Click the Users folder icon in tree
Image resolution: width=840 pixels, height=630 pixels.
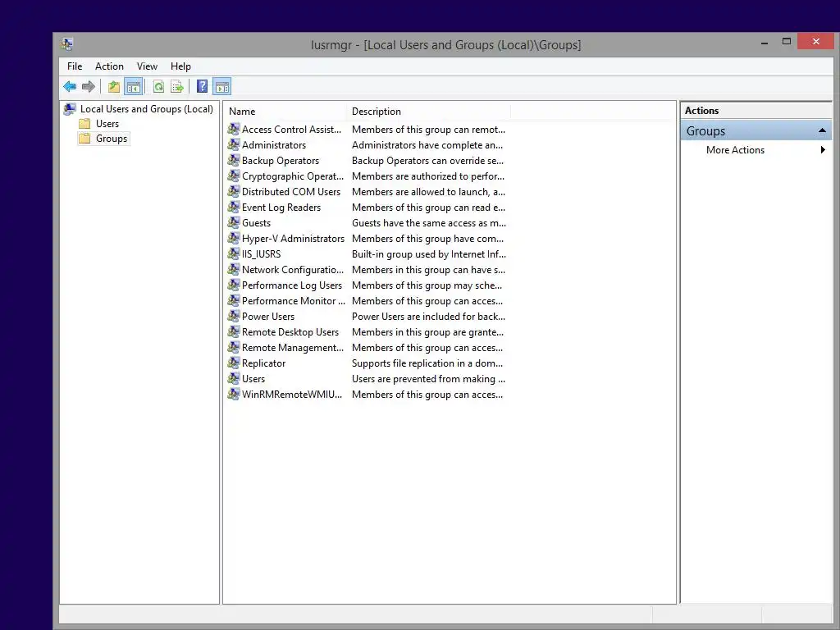(84, 124)
